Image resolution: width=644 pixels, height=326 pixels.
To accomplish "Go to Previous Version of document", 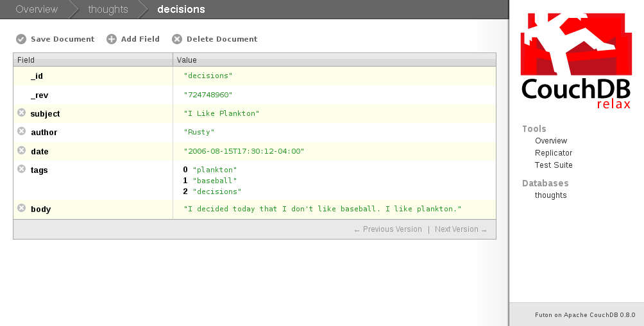I will (388, 229).
